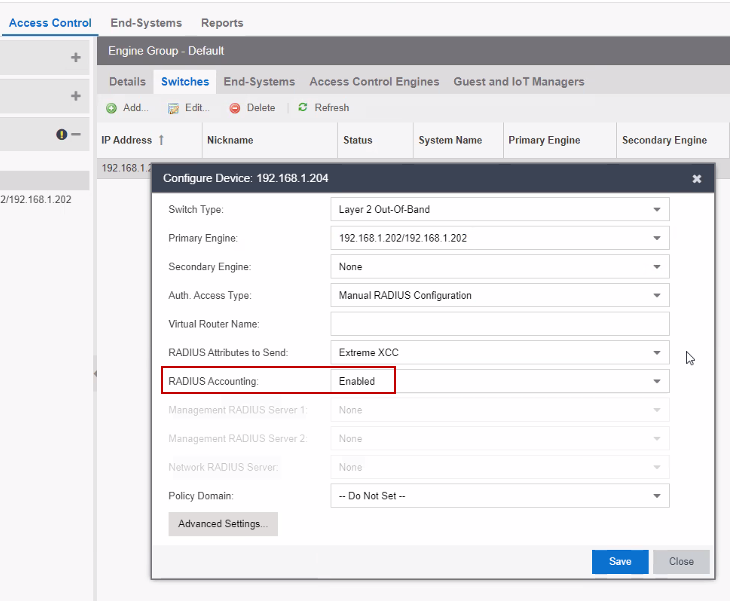Viewport: 730px width, 601px height.
Task: Click the Edit pencil icon
Action: [173, 108]
